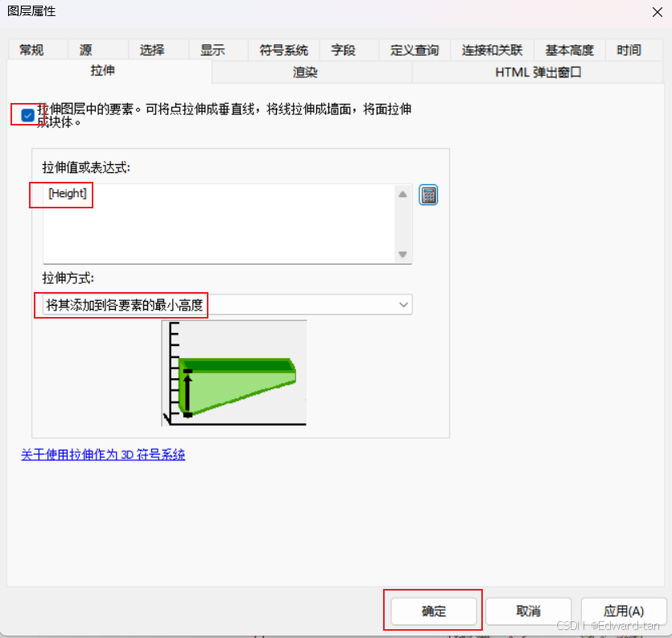Click the green extrusion preview image
Image resolution: width=672 pixels, height=638 pixels.
pyautogui.click(x=234, y=373)
